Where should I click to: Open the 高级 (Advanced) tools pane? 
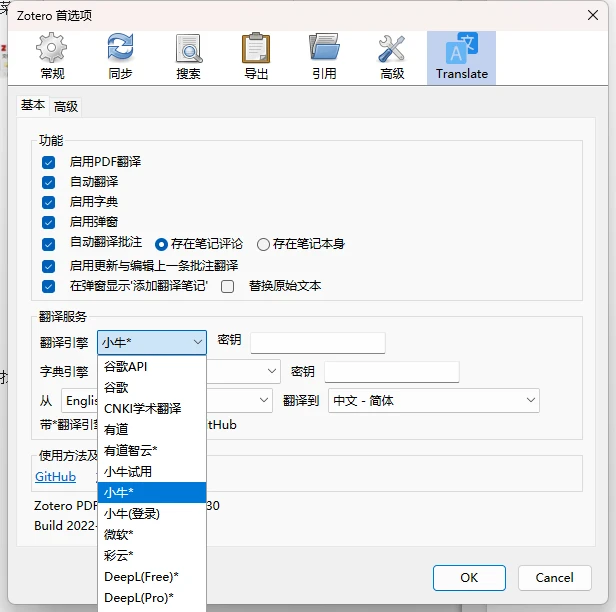[392, 57]
